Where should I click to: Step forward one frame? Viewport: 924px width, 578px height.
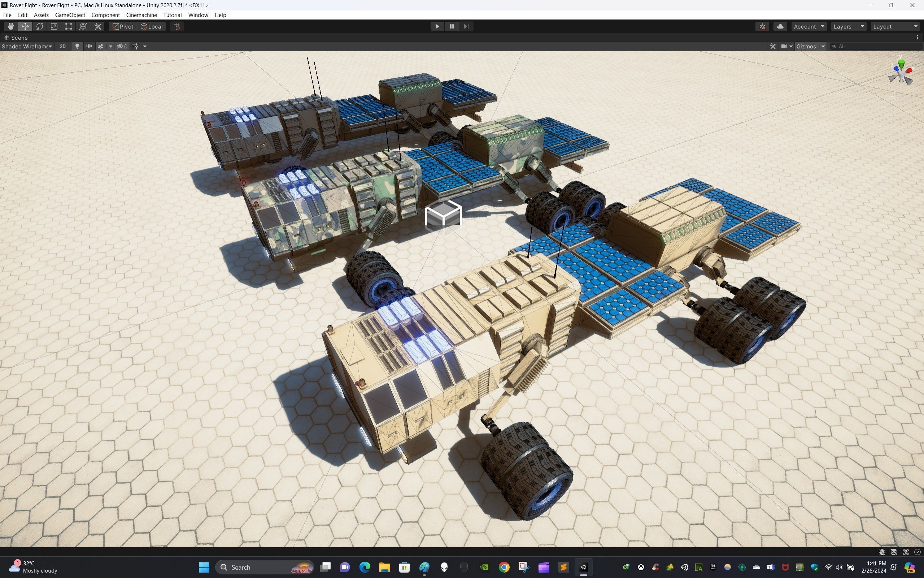pyautogui.click(x=466, y=26)
